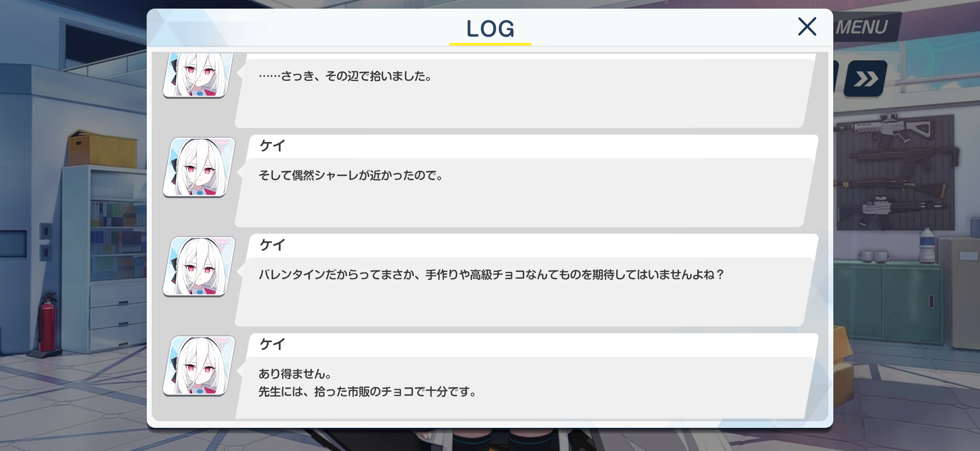The height and width of the screenshot is (451, 980).
Task: Click Kei's portrait beside the バレンタイン line
Action: click(x=199, y=267)
